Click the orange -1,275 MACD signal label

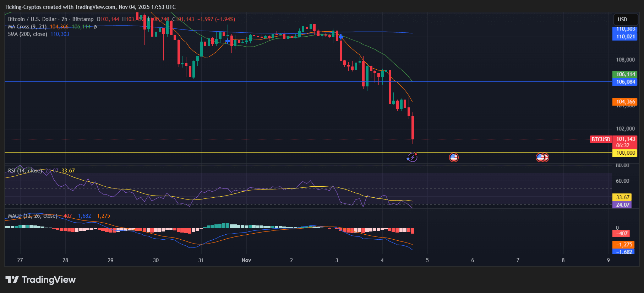[624, 245]
